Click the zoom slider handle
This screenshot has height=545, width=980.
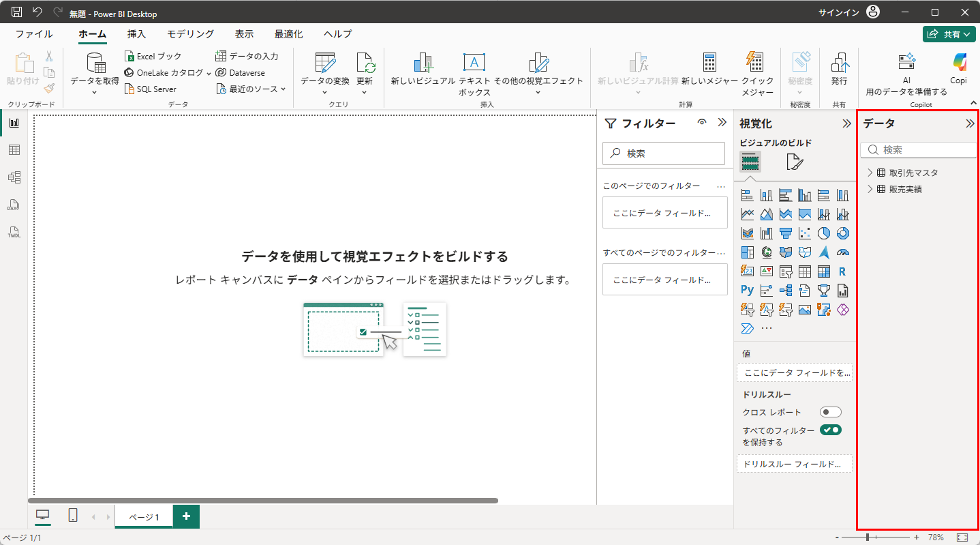tap(868, 537)
